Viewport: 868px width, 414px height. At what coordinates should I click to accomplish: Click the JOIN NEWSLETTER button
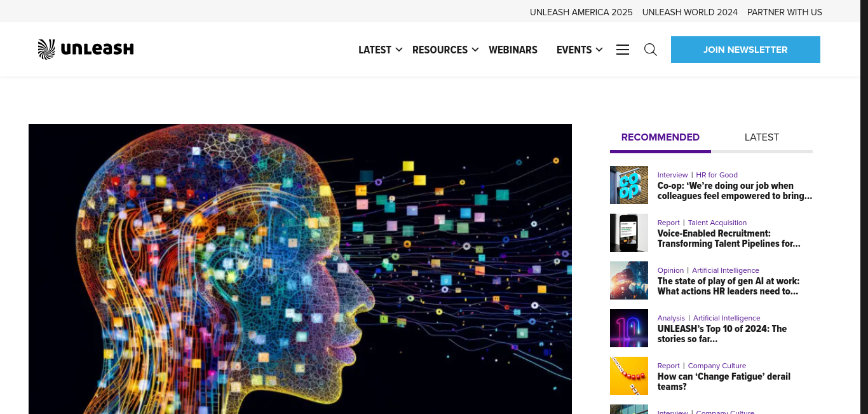tap(745, 50)
